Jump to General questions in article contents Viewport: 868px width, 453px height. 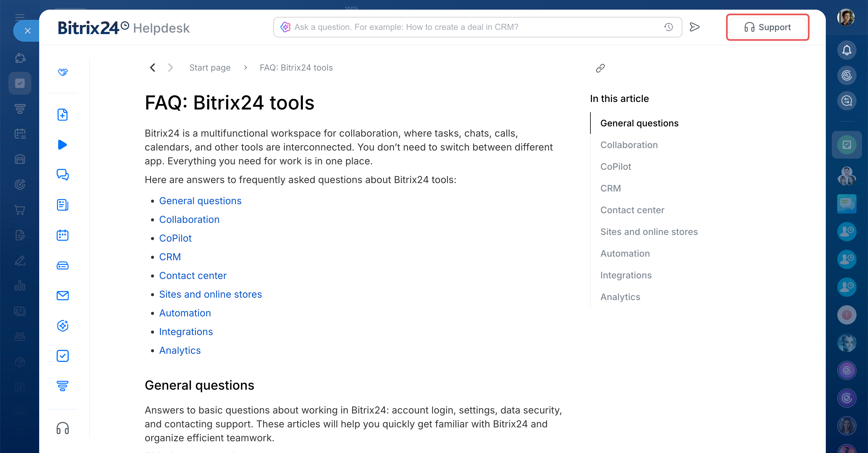coord(639,123)
